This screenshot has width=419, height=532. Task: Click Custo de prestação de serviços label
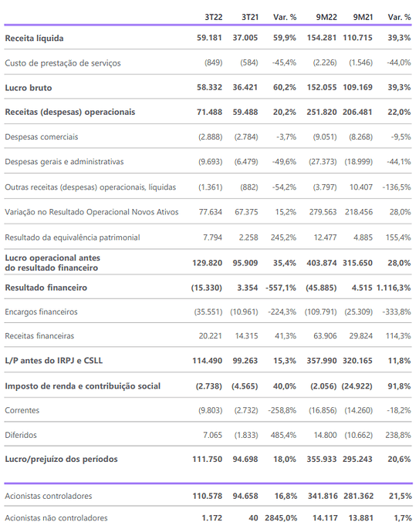63,62
